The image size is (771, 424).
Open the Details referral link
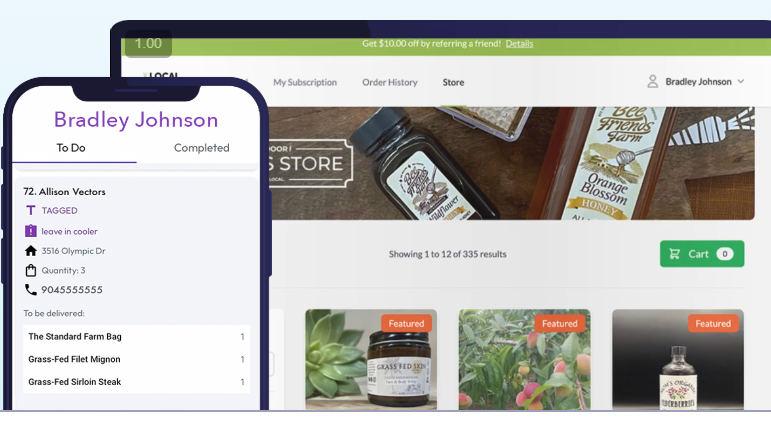coord(519,43)
